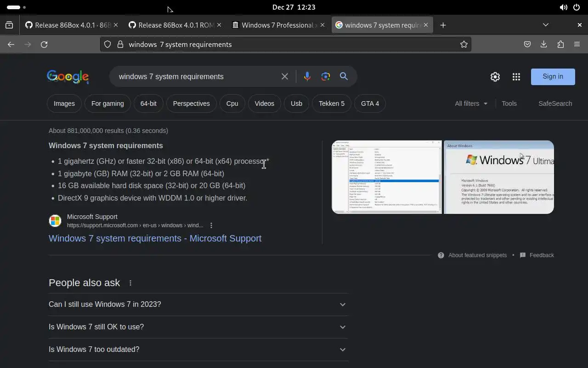Open the Firefox hamburger menu
Image resolution: width=588 pixels, height=368 pixels.
(x=577, y=44)
